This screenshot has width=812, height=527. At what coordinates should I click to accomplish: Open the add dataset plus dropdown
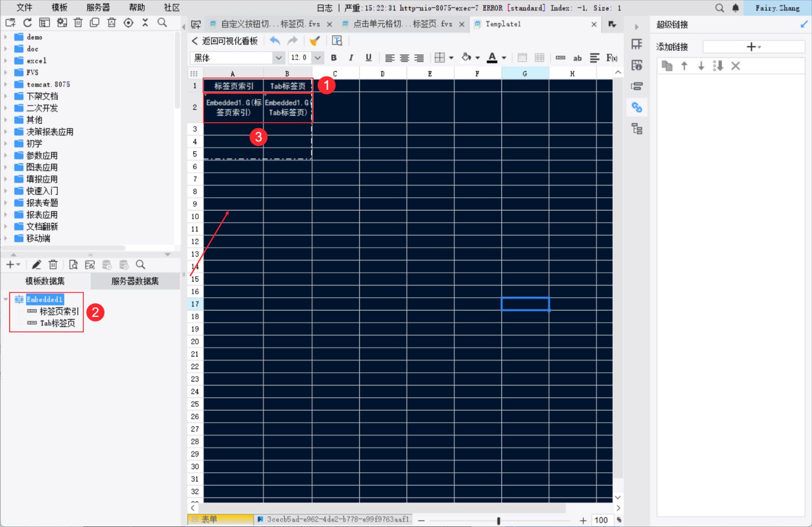tap(13, 265)
